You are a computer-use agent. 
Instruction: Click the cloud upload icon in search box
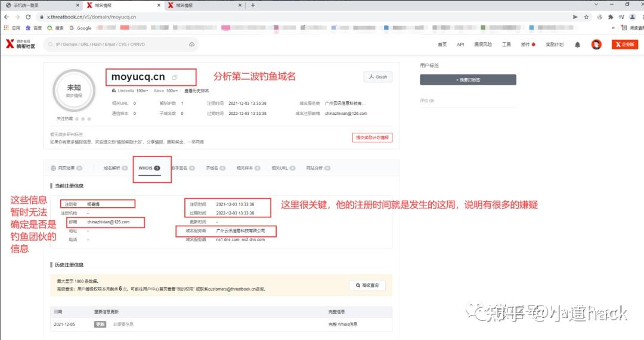tap(191, 44)
